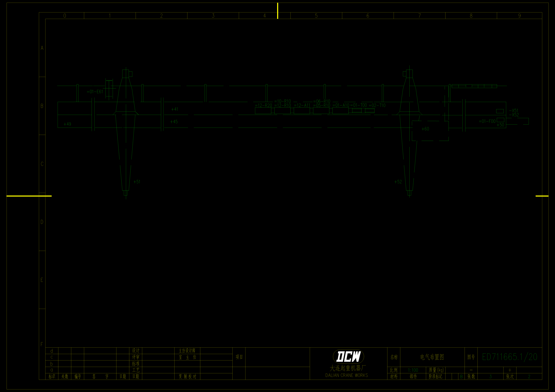Click the '设计' design label

pos(136,351)
